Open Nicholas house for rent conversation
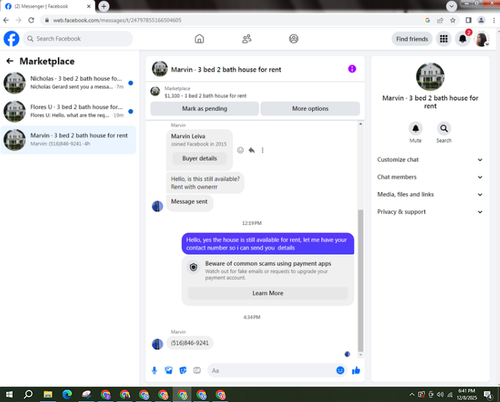The image size is (500, 402). click(x=68, y=83)
